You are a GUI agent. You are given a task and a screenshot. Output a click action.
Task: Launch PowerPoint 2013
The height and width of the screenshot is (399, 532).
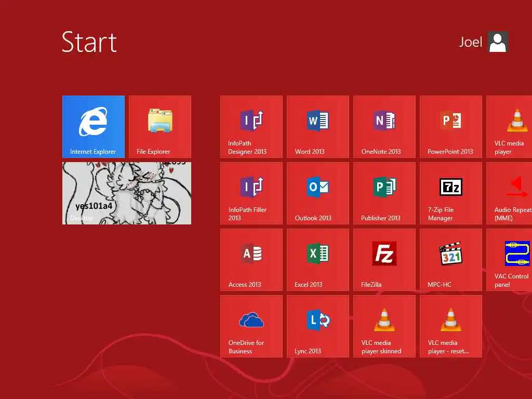pyautogui.click(x=450, y=127)
